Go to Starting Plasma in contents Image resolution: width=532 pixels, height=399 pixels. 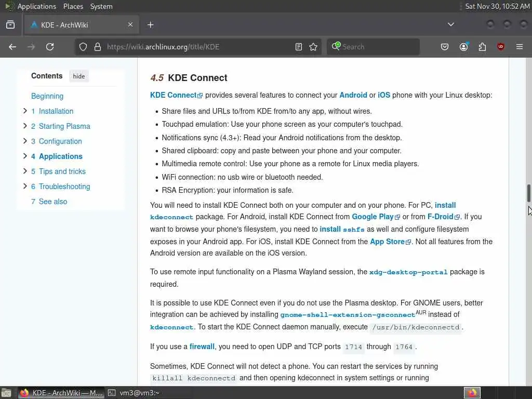click(x=61, y=126)
